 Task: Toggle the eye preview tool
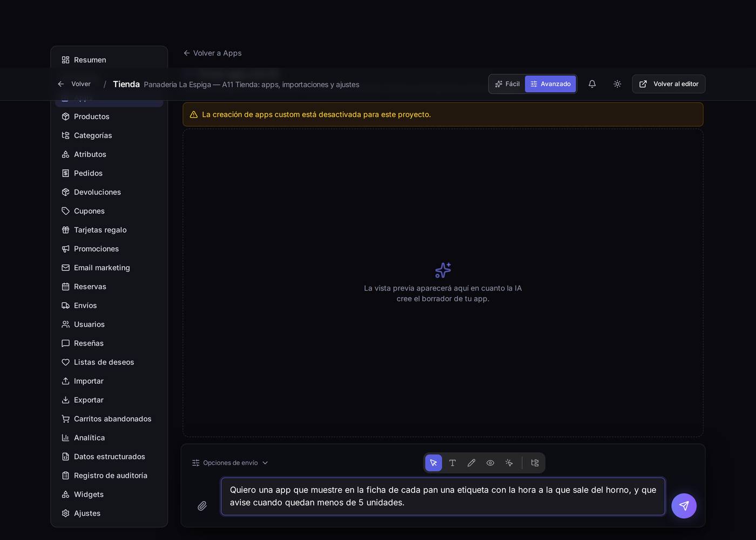pyautogui.click(x=490, y=463)
